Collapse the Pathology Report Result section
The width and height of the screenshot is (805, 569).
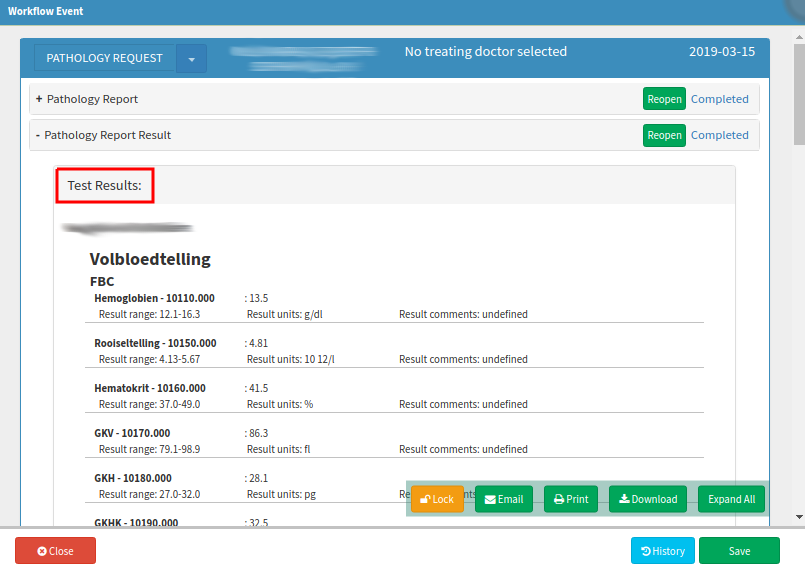tap(103, 135)
